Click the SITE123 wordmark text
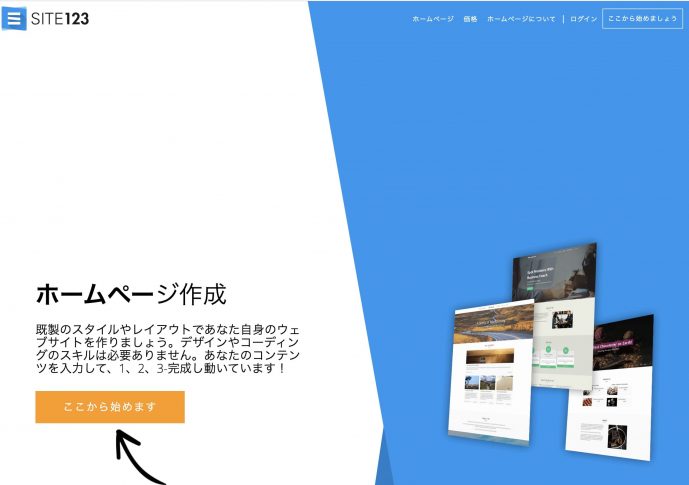689x485 pixels. [x=60, y=18]
